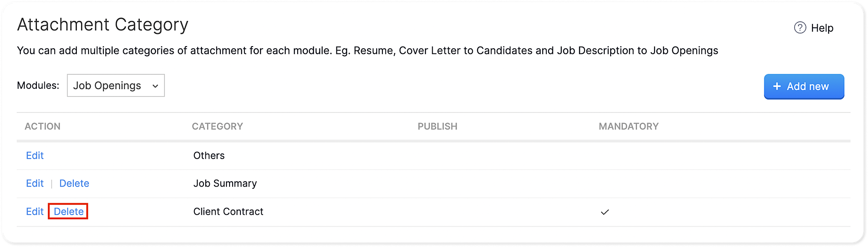Delete the Job Summary category
Viewport: 868px width, 247px height.
pos(74,184)
